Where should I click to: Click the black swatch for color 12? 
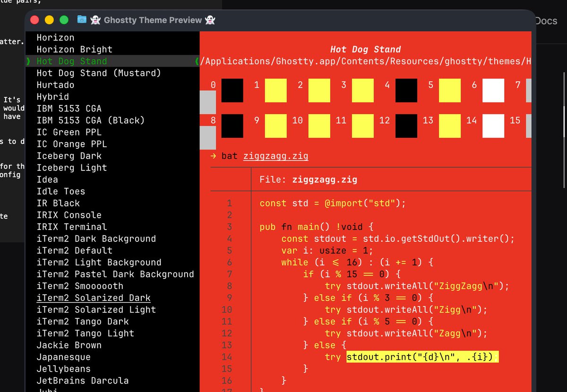406,126
